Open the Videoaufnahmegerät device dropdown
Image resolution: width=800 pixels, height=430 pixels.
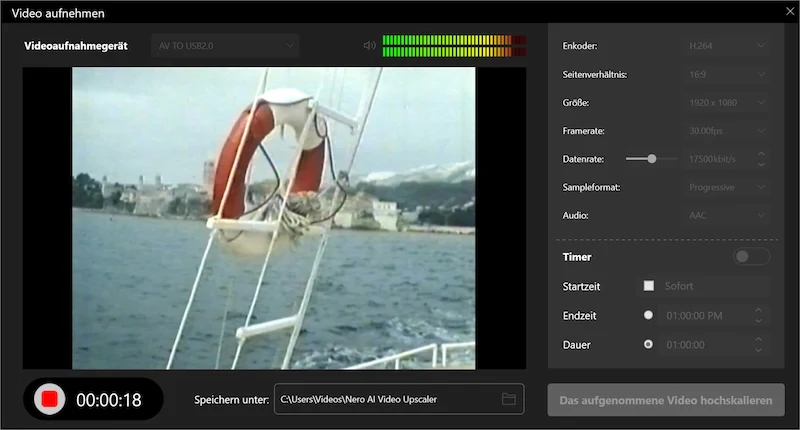point(225,45)
